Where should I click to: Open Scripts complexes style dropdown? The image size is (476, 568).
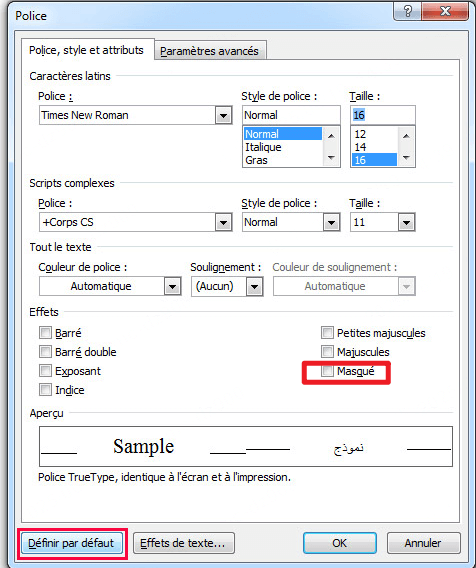click(331, 222)
